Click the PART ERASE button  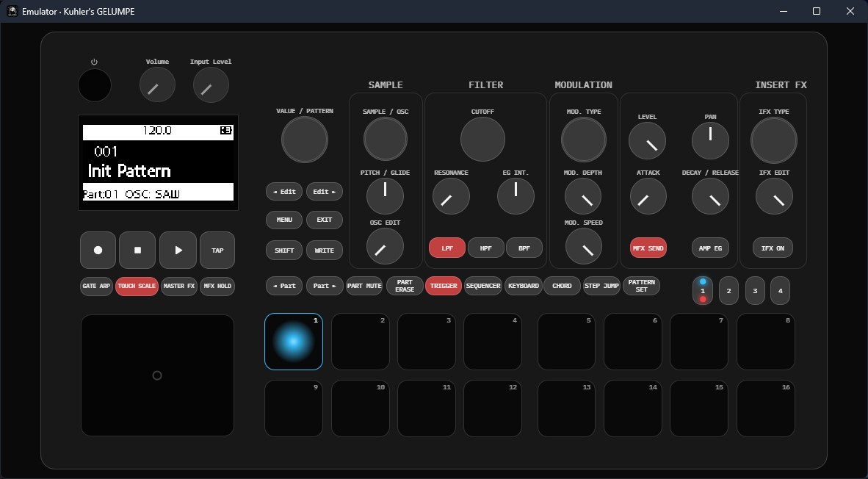(405, 286)
